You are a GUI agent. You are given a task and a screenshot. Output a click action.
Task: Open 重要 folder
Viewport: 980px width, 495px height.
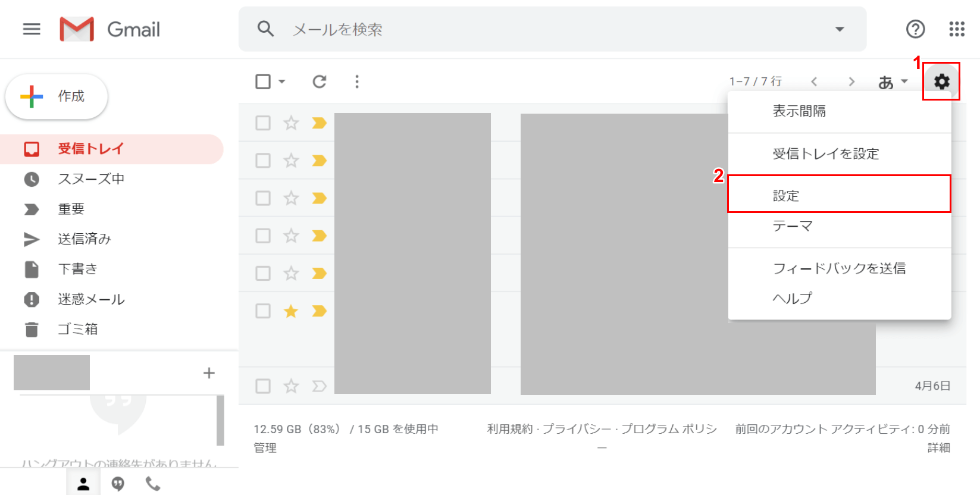tap(112, 209)
